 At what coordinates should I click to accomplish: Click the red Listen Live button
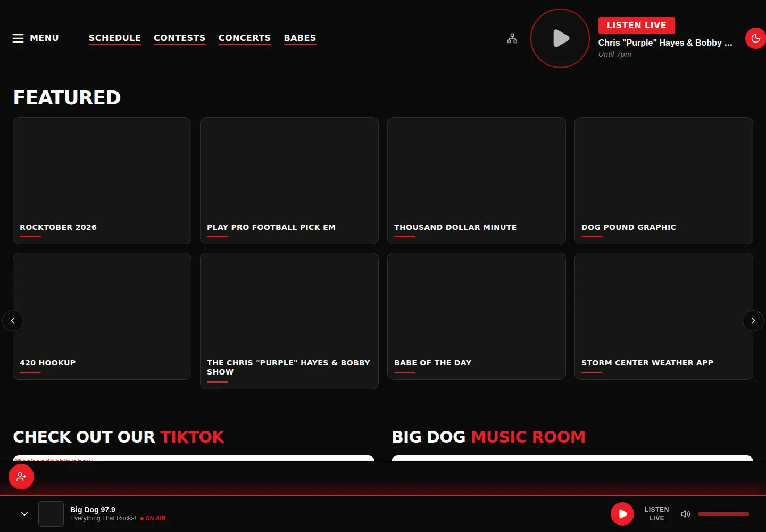click(637, 26)
